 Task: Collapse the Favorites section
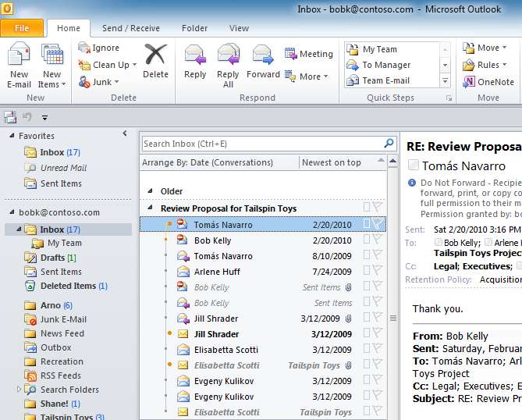[x=12, y=136]
